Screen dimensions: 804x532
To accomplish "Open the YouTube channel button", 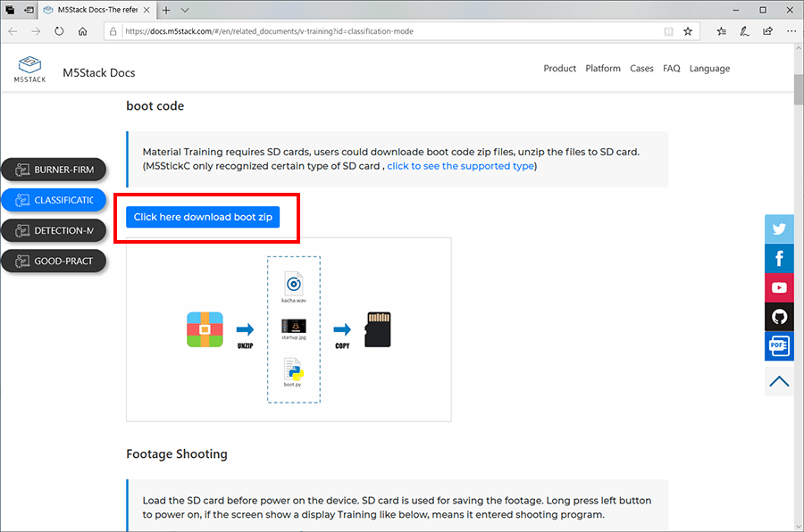I will pos(779,287).
